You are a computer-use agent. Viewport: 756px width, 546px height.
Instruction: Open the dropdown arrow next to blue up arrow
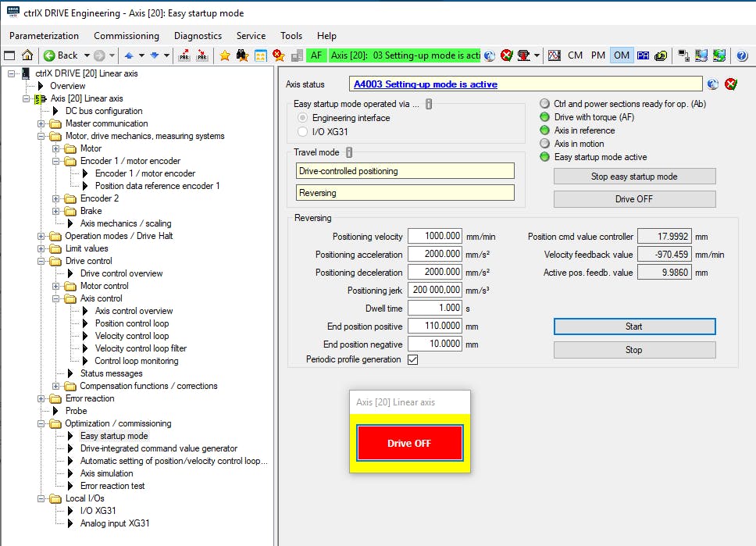[x=141, y=55]
